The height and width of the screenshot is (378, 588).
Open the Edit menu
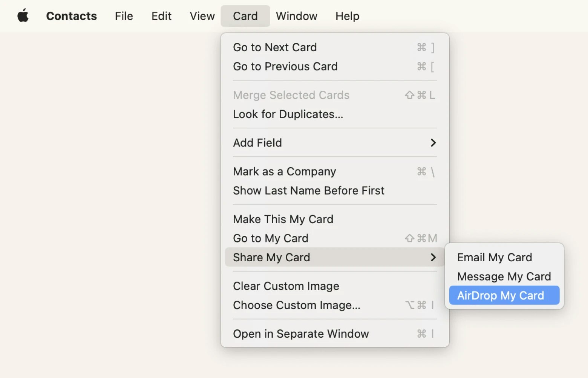tap(161, 16)
